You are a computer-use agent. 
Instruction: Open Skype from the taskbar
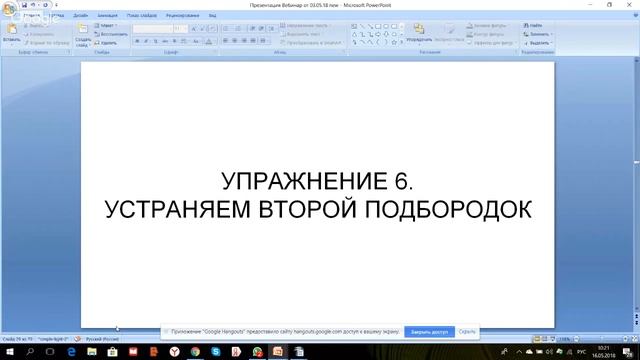click(x=216, y=351)
